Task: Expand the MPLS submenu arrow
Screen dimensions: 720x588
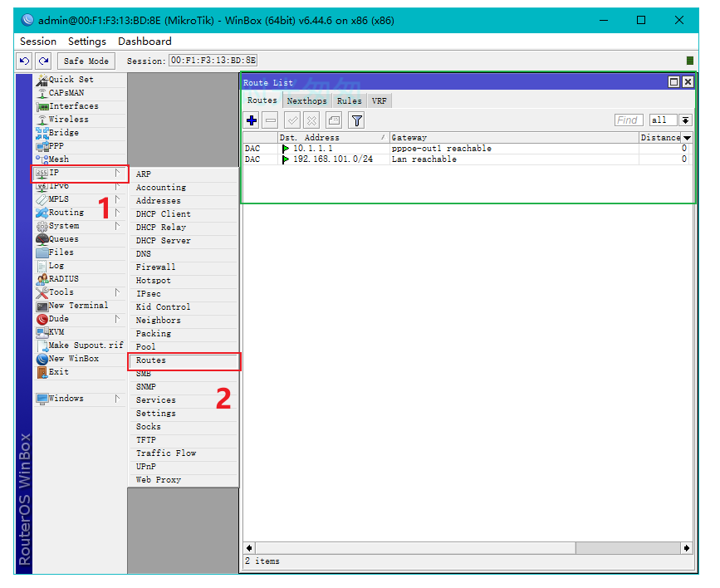Action: pos(118,199)
